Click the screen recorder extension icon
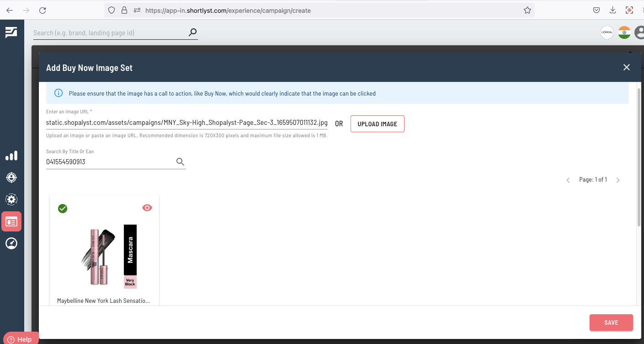The image size is (644, 344). (629, 10)
